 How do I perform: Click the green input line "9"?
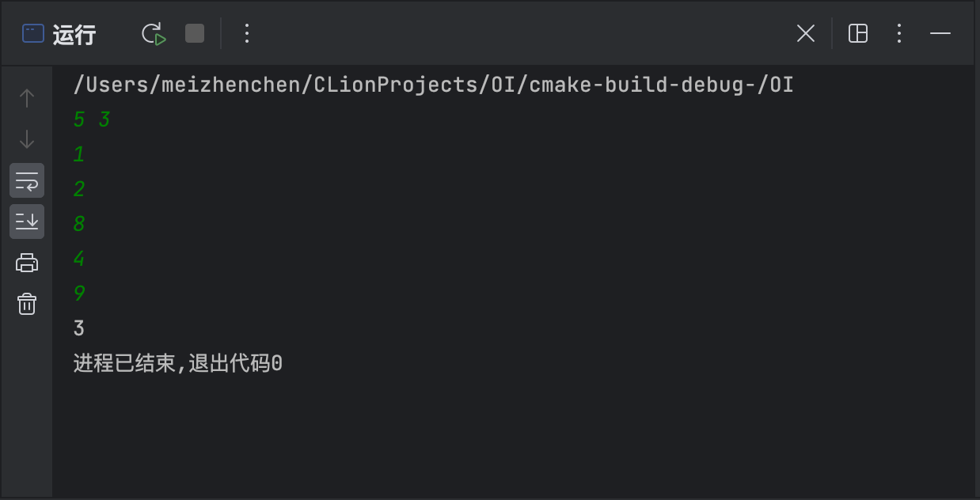(78, 294)
